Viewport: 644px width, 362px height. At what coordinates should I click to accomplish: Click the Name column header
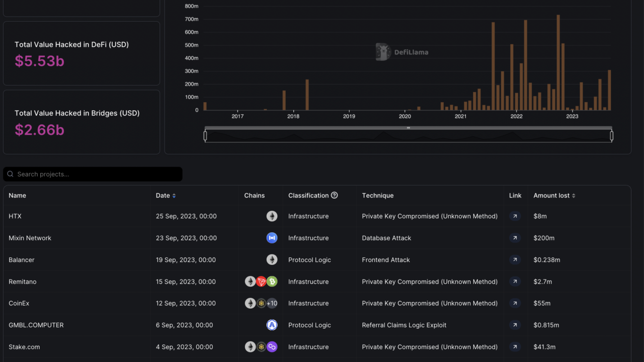17,196
